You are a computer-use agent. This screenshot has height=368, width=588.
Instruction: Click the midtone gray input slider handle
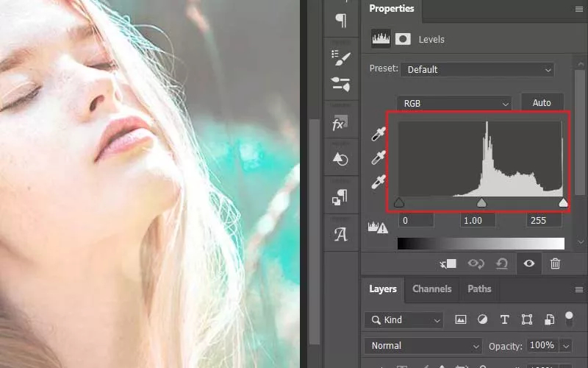click(481, 203)
